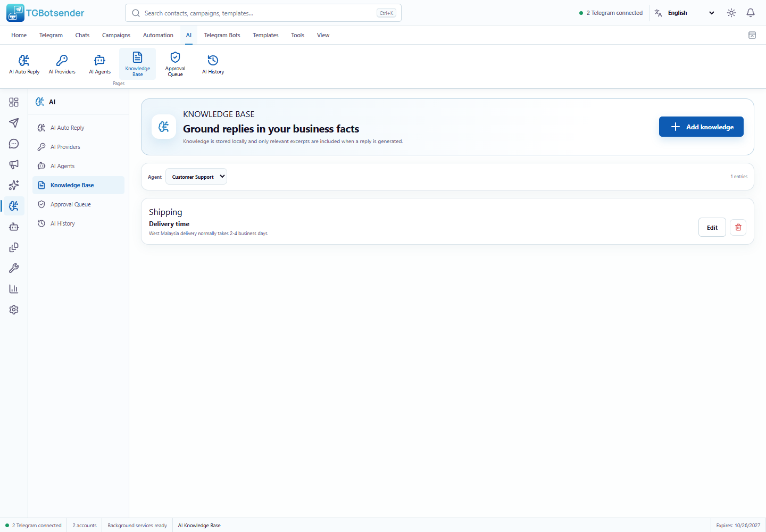Open AI Auto Reply from the ribbon
The height and width of the screenshot is (532, 766).
24,64
